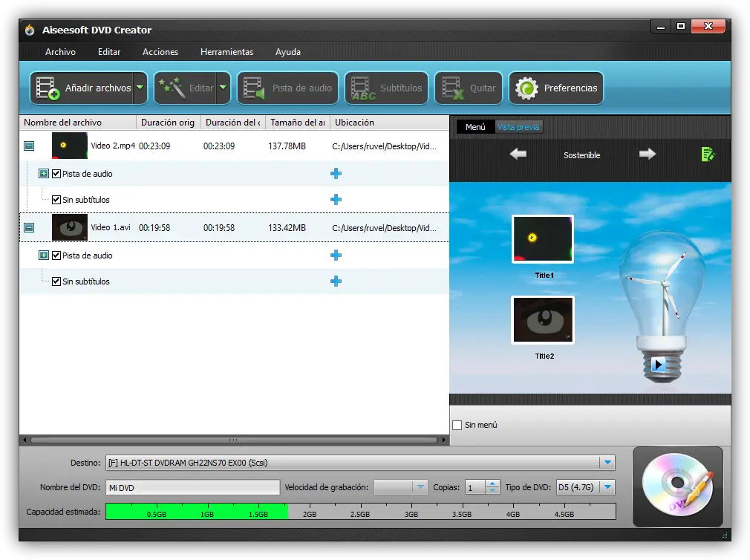
Task: Switch to the Vista previa tab
Action: (x=518, y=127)
